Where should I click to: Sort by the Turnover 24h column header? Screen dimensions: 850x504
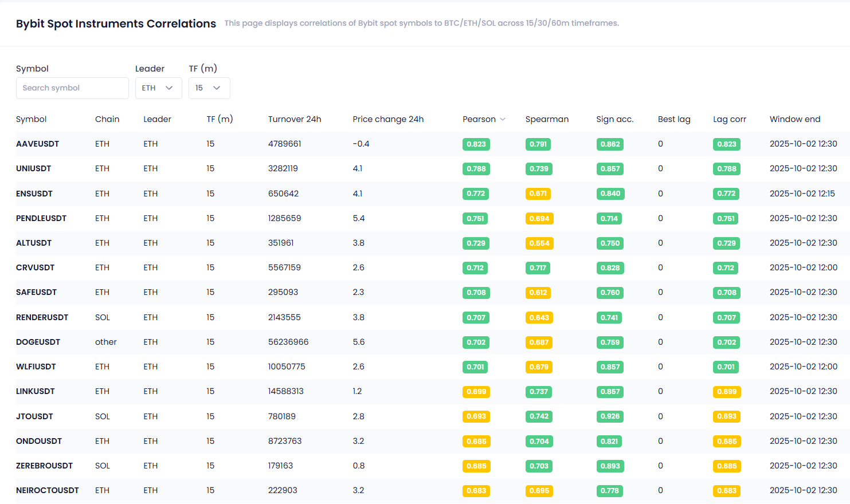(x=295, y=119)
